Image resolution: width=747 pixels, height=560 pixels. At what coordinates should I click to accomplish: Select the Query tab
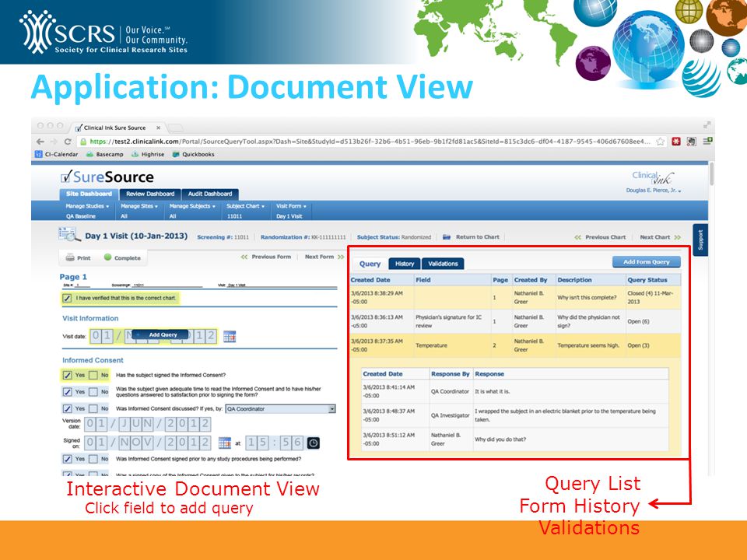370,264
